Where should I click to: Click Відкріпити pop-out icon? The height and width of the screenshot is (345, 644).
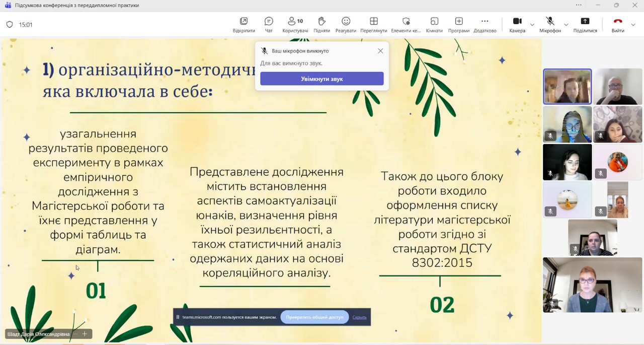(x=244, y=24)
